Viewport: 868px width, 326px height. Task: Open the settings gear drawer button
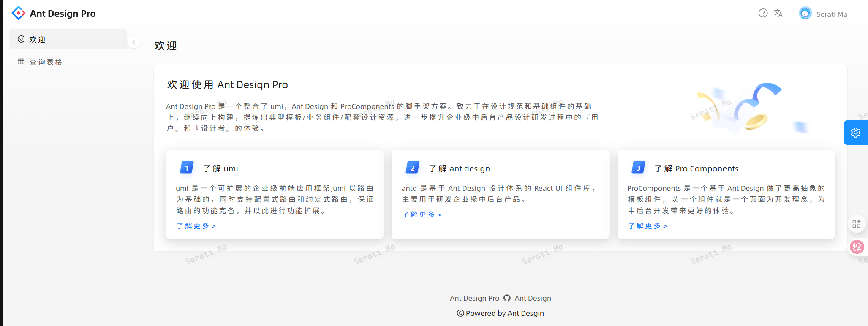click(x=856, y=133)
